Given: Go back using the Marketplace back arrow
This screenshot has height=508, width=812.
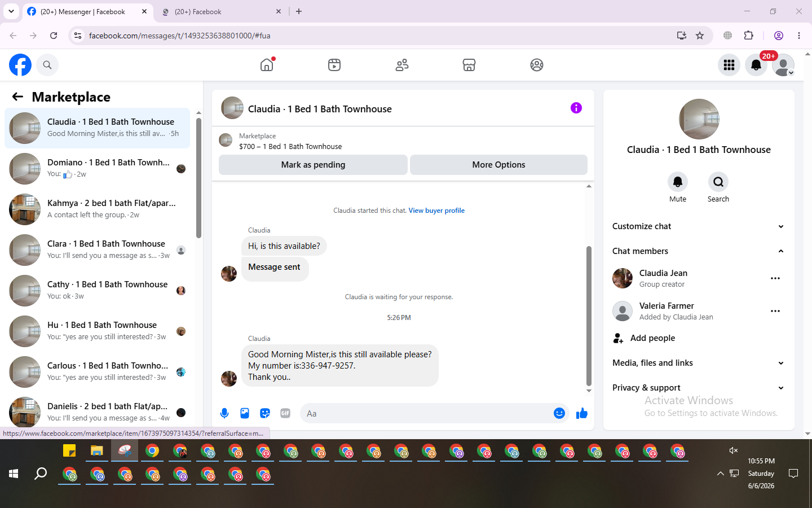Looking at the screenshot, I should pyautogui.click(x=17, y=97).
